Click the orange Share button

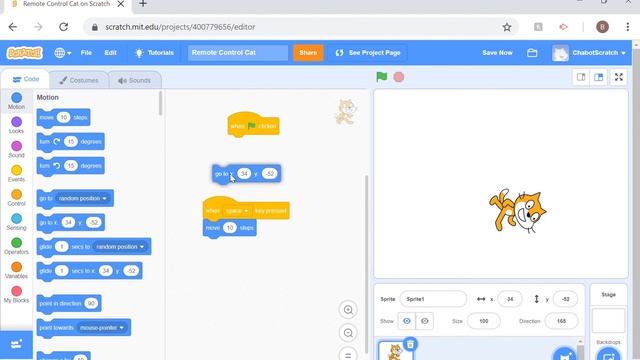click(308, 53)
